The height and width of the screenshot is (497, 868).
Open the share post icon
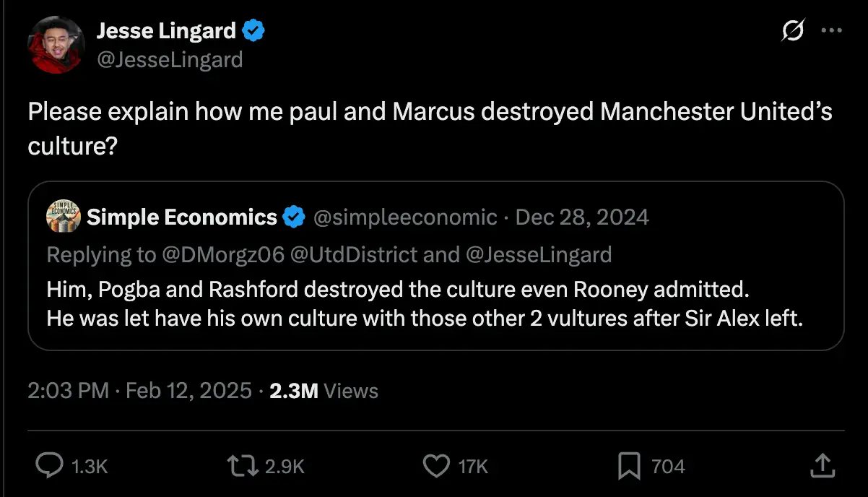[822, 466]
